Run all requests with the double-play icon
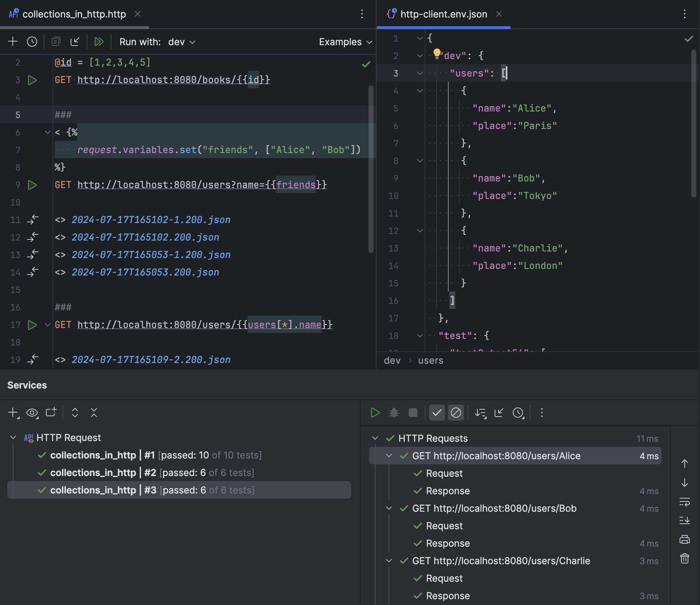 pos(99,42)
